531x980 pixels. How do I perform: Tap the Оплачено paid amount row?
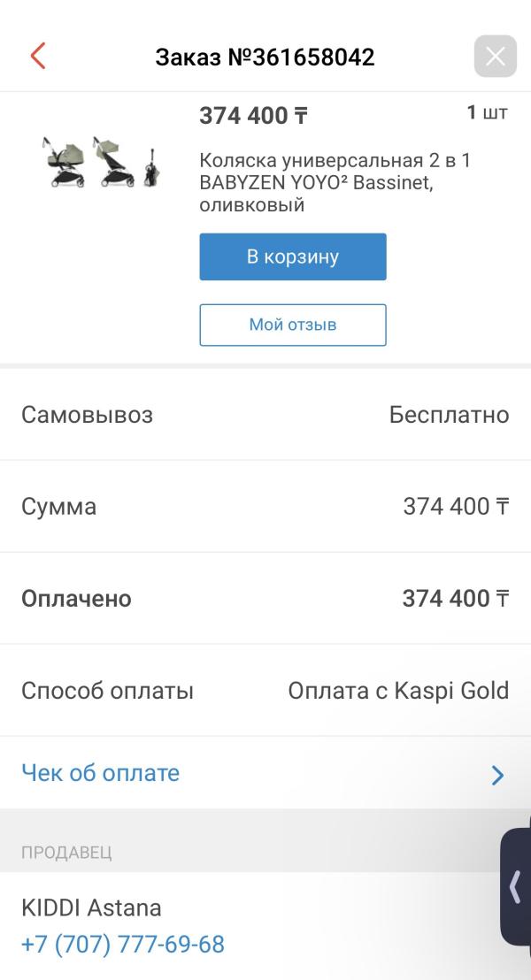pos(265,598)
